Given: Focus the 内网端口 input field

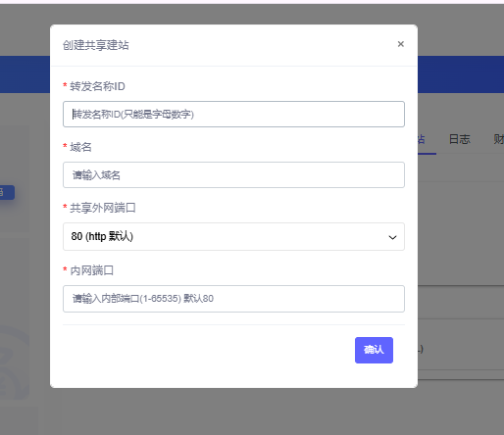Looking at the screenshot, I should click(233, 299).
